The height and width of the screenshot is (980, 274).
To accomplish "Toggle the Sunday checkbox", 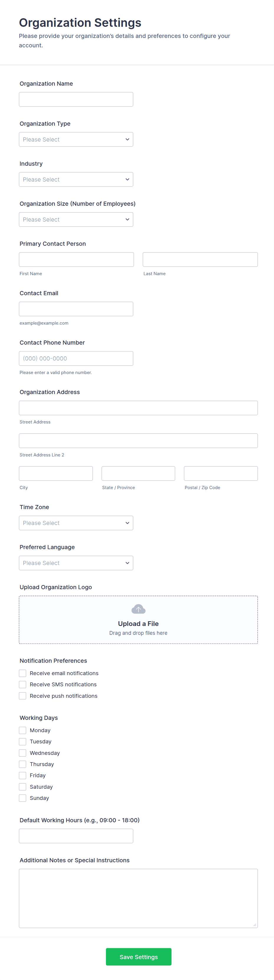I will [x=23, y=798].
